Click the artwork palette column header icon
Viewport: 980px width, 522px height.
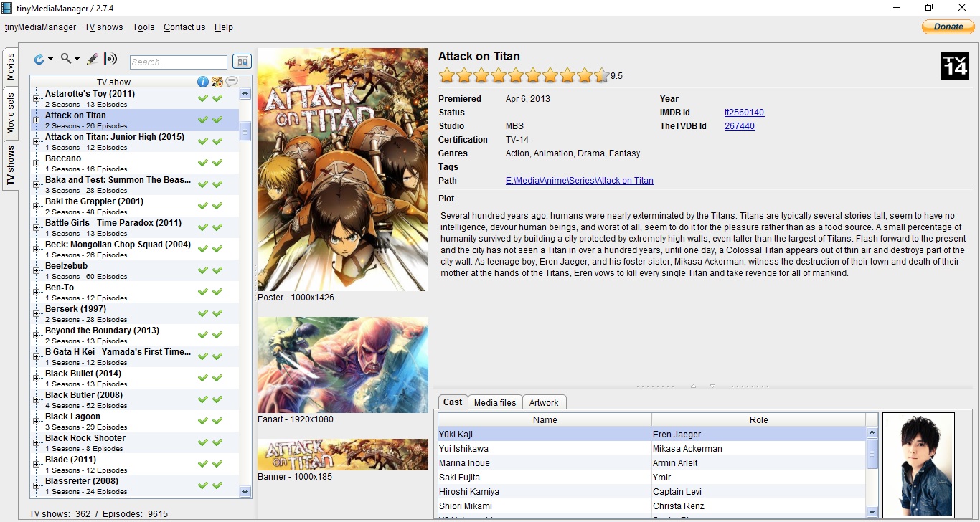217,82
